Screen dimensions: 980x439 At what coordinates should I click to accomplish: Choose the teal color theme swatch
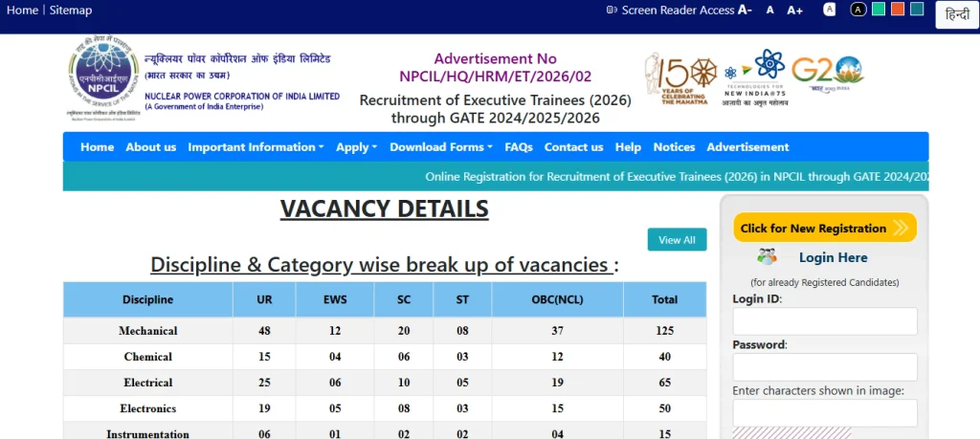(917, 9)
